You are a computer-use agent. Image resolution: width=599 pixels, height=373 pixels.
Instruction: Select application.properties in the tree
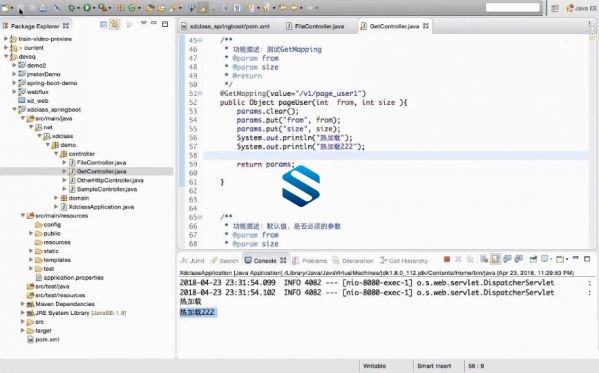pyautogui.click(x=73, y=277)
